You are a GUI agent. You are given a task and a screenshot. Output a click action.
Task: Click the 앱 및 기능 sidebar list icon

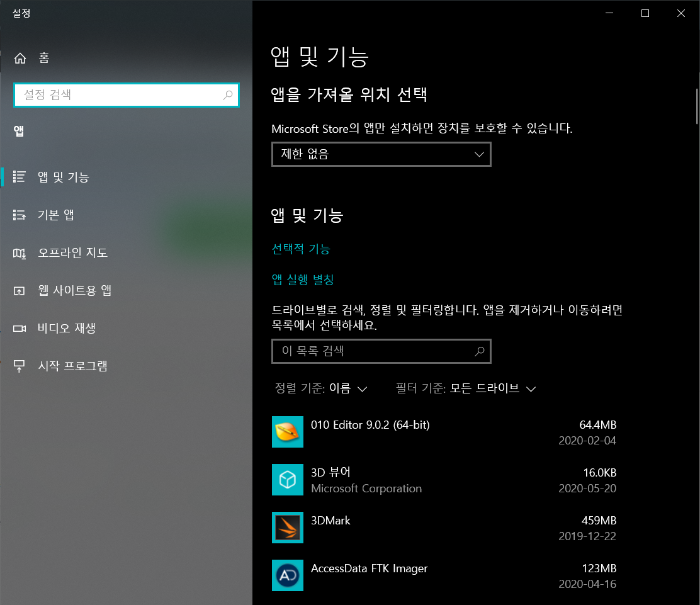point(19,177)
